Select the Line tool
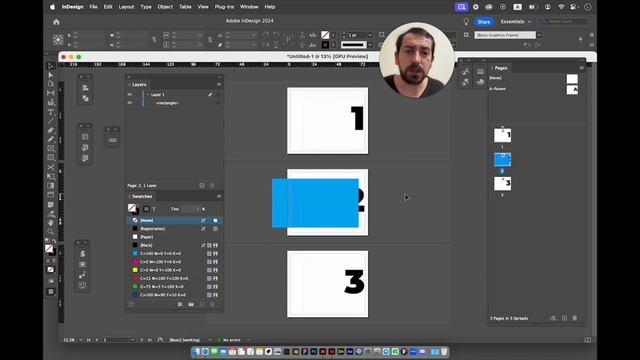Image resolution: width=640 pixels, height=360 pixels. (51, 121)
